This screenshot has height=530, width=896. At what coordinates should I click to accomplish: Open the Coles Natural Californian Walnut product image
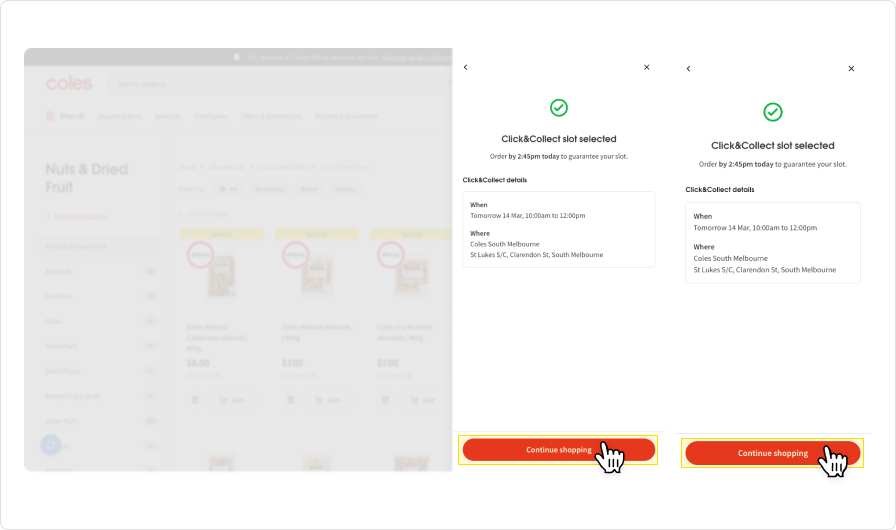222,276
